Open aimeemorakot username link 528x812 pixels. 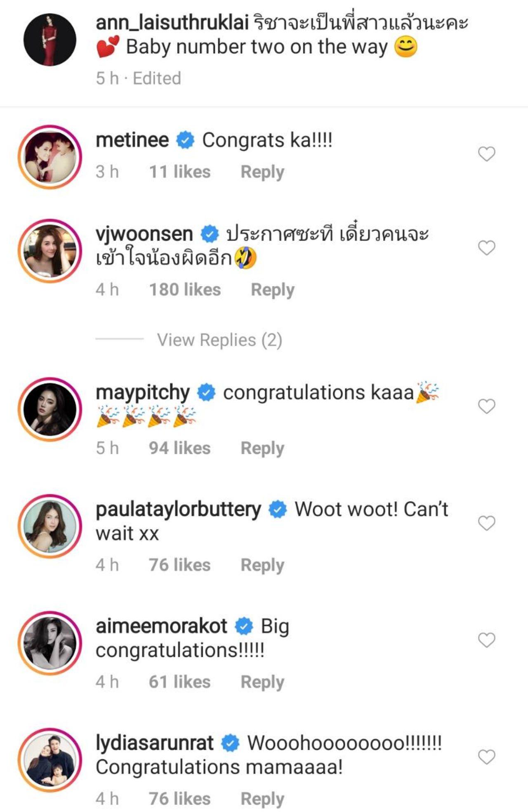161,626
